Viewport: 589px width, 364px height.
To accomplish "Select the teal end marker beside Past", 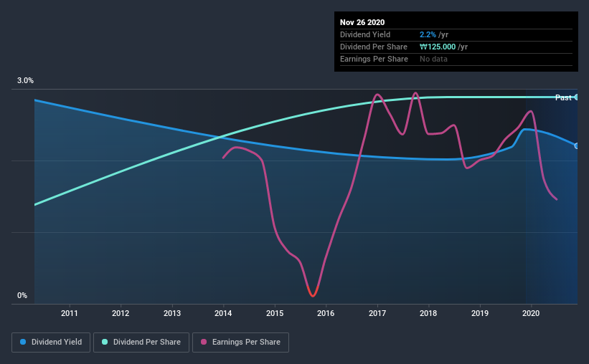I will click(x=576, y=97).
